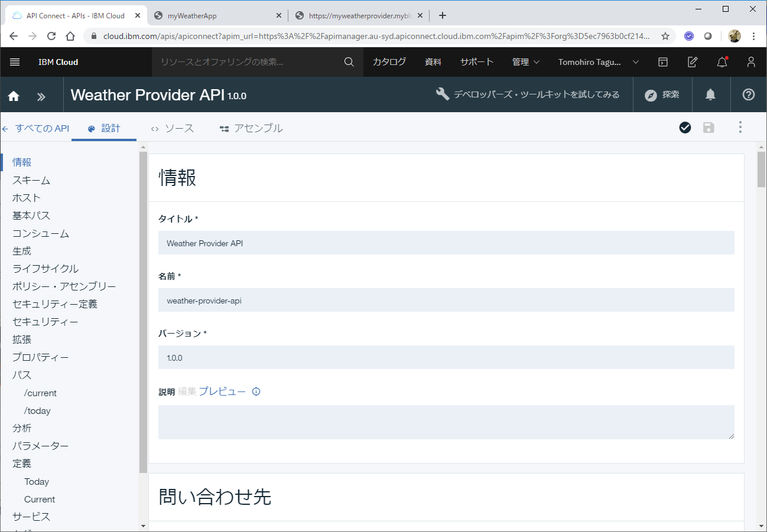Bookmark this page with star icon
Viewport: 767px width, 532px height.
tap(665, 36)
